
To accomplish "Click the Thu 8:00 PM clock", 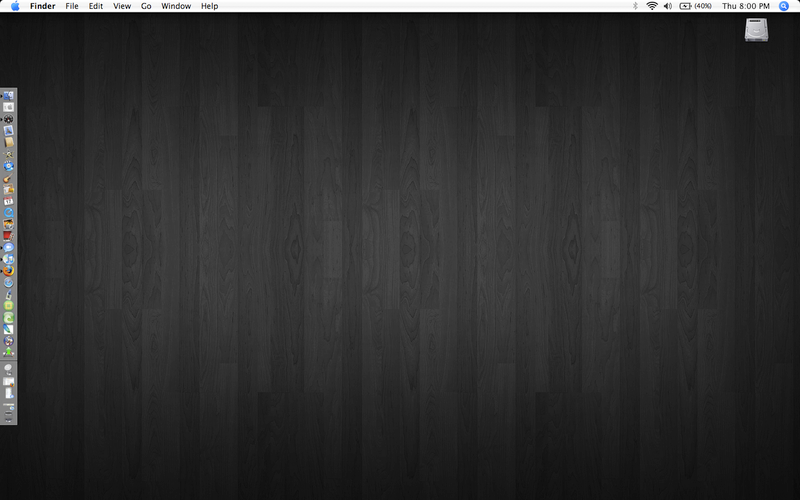I will click(x=745, y=6).
